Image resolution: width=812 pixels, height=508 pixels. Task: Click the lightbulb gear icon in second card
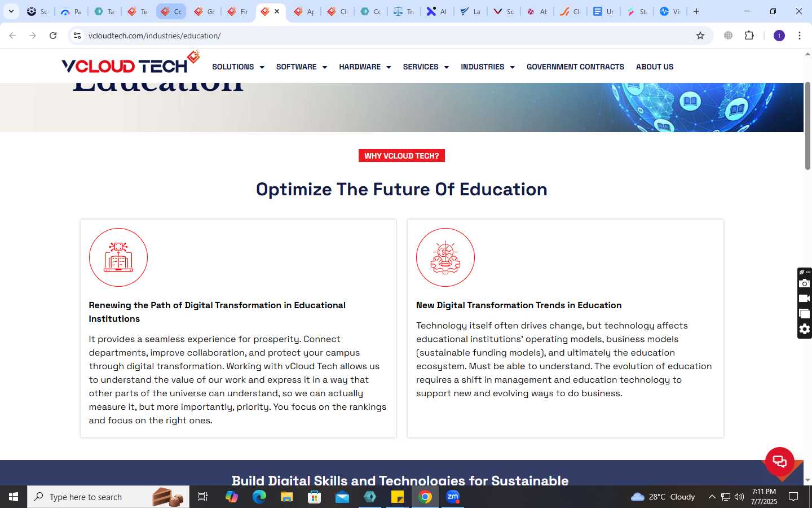coord(445,257)
